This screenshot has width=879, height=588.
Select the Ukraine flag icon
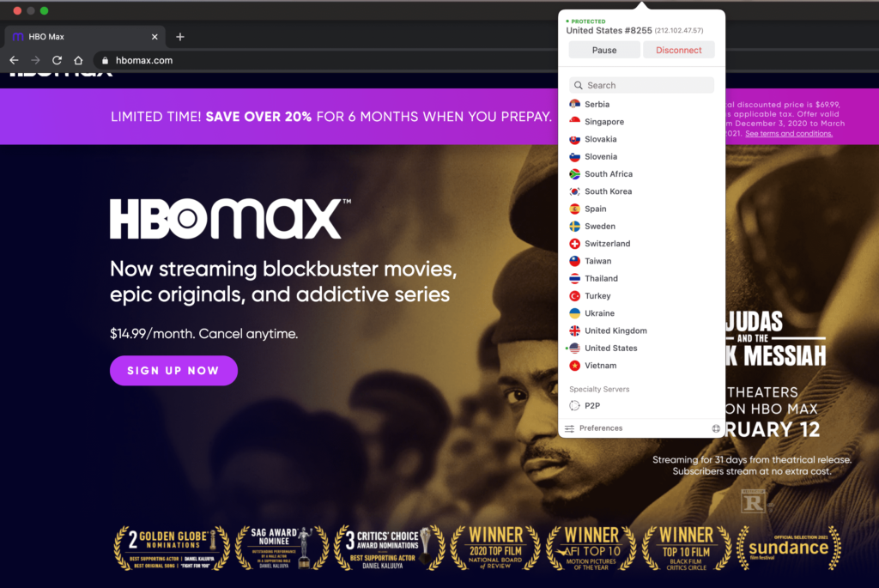pos(574,312)
